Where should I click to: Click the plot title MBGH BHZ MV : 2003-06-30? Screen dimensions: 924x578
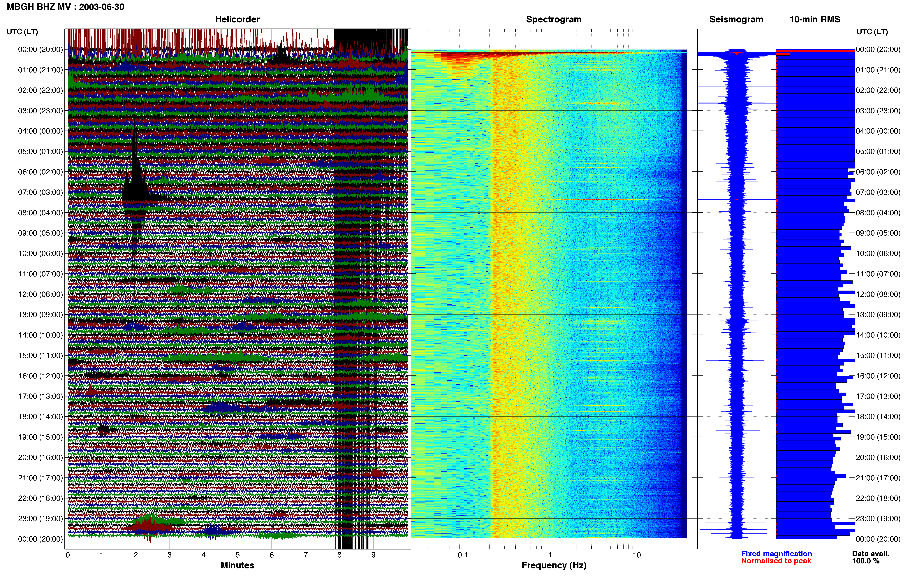pos(65,7)
